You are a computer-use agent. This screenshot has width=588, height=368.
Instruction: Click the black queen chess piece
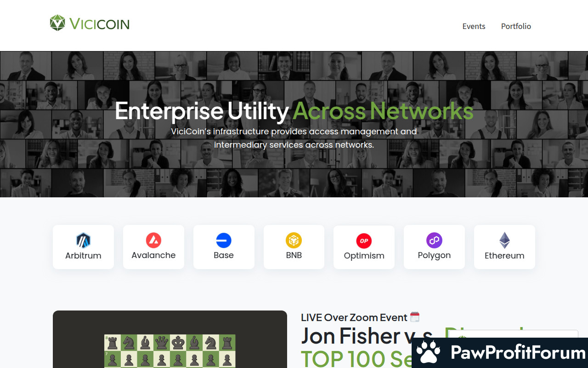(x=162, y=342)
